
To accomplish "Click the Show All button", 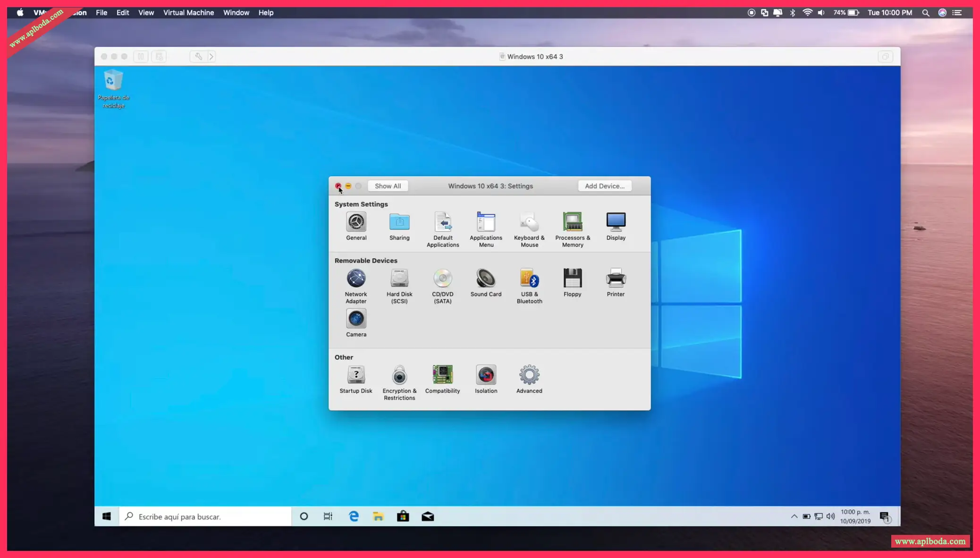I will tap(388, 186).
